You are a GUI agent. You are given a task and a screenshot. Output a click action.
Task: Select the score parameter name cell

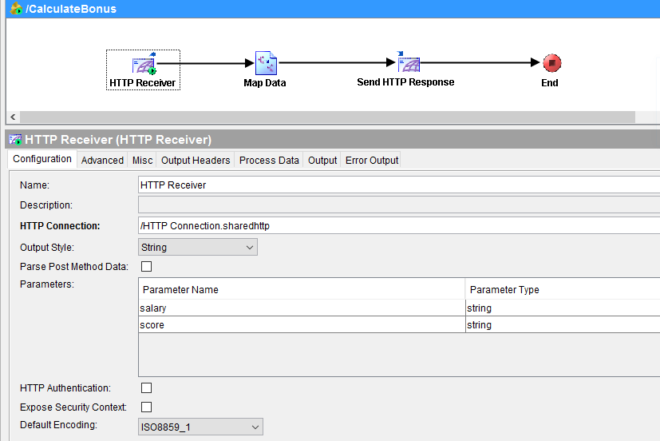coord(302,325)
